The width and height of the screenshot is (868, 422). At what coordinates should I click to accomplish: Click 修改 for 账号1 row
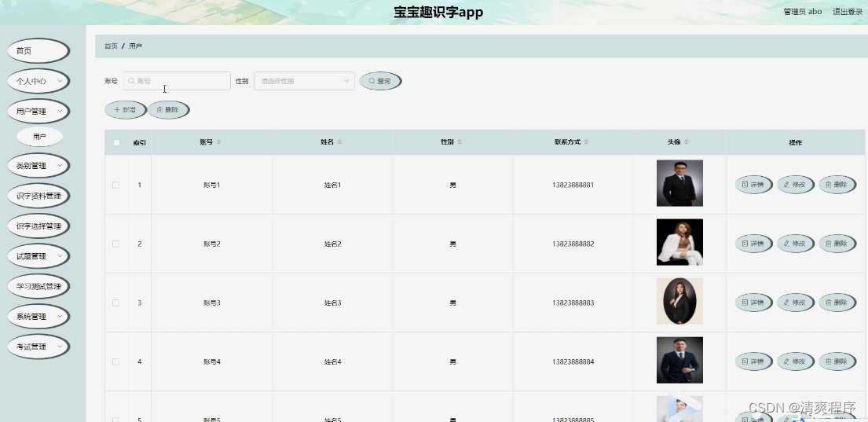tap(796, 185)
